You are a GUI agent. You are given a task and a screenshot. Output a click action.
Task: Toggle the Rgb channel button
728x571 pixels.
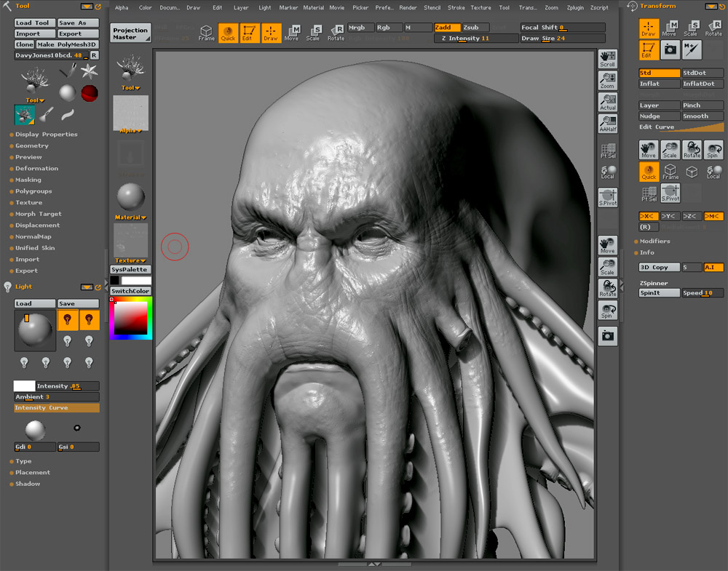click(389, 28)
